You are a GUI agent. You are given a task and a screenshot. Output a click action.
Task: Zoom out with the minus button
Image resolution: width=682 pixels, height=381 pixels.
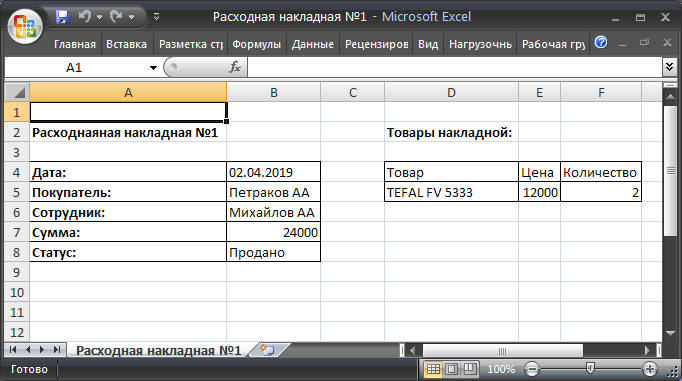pos(532,369)
